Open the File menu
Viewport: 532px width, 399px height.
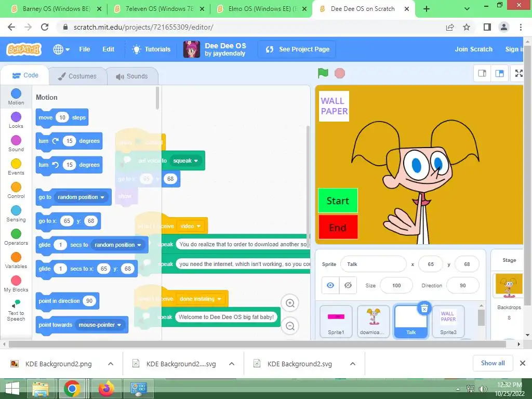85,49
